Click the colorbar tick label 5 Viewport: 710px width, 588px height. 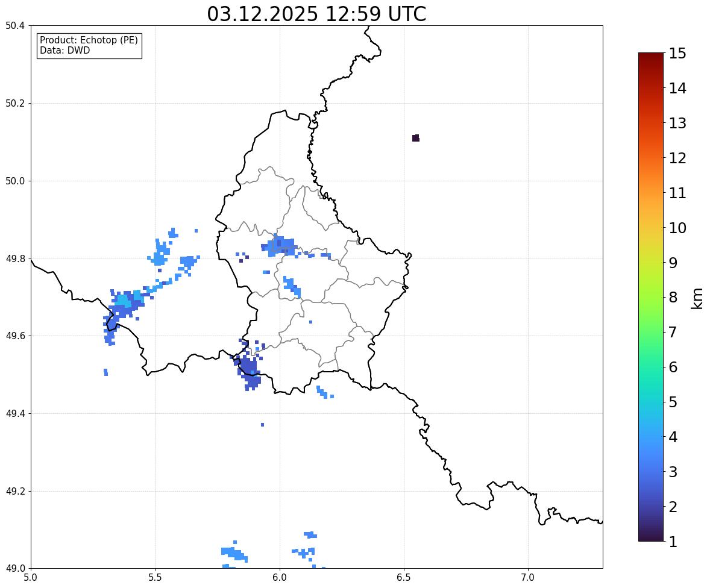[x=673, y=402]
